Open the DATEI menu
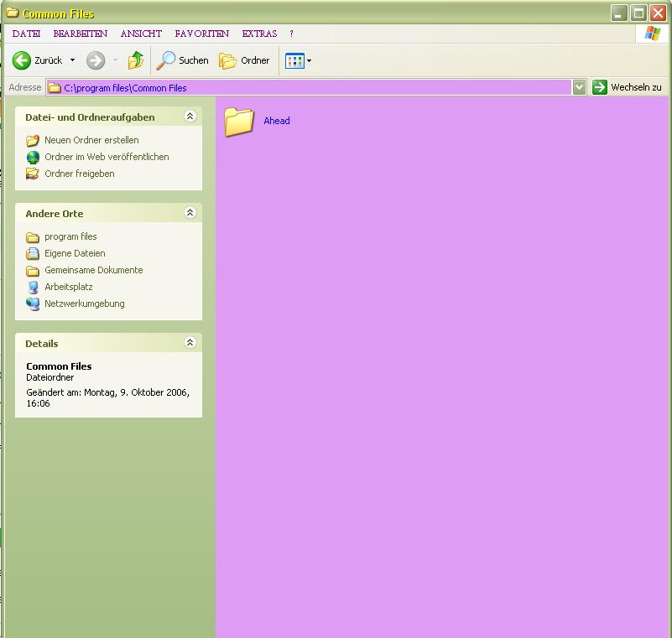The width and height of the screenshot is (672, 638). [26, 34]
